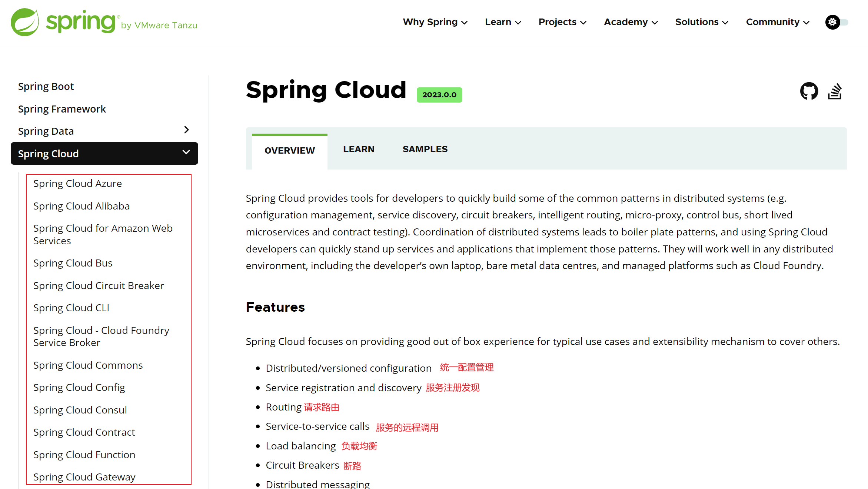The width and height of the screenshot is (868, 489).
Task: Open Spring Cloud Bus
Action: tap(73, 263)
